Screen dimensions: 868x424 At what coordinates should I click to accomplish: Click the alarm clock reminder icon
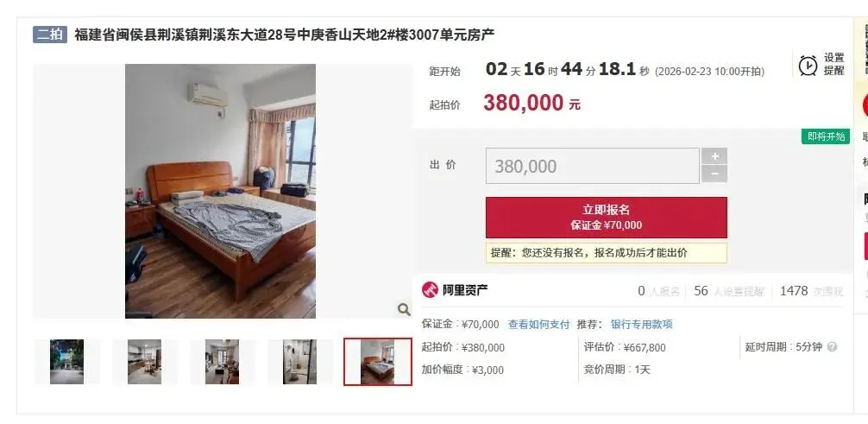pos(808,65)
